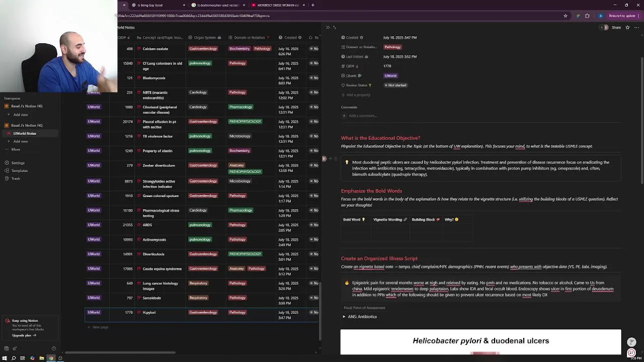
Task: Click the Chrome icon in the taskbar
Action: click(51, 358)
